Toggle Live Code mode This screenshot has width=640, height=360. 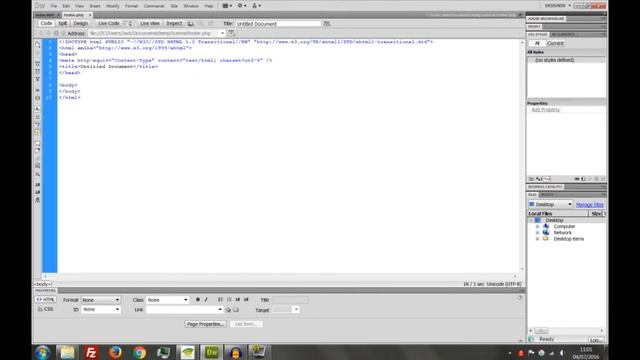pyautogui.click(x=109, y=24)
